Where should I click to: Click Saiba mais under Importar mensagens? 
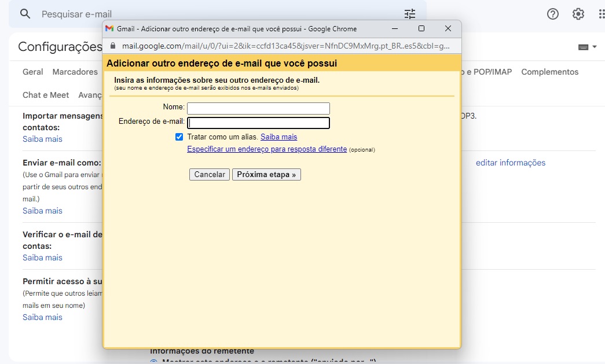[42, 139]
